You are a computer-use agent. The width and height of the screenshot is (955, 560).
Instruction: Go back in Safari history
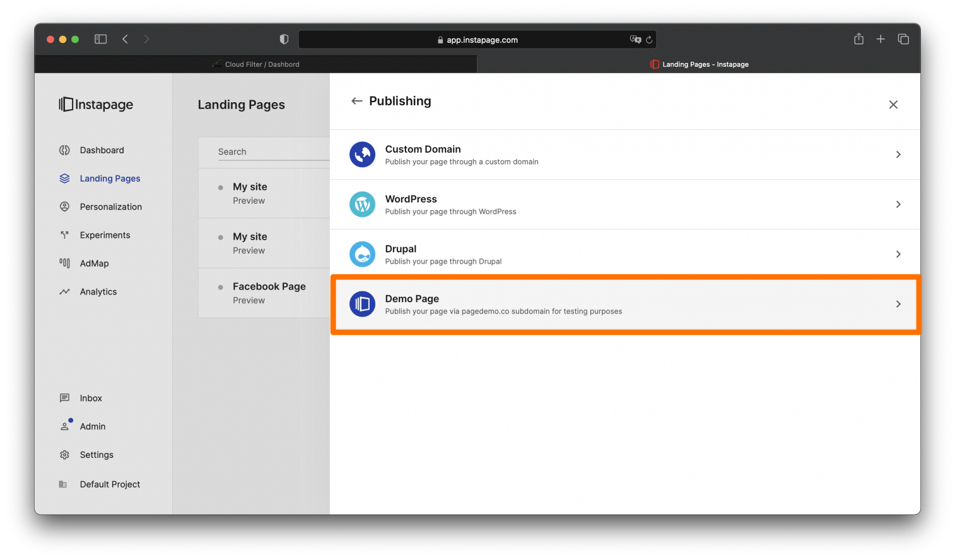pyautogui.click(x=125, y=39)
